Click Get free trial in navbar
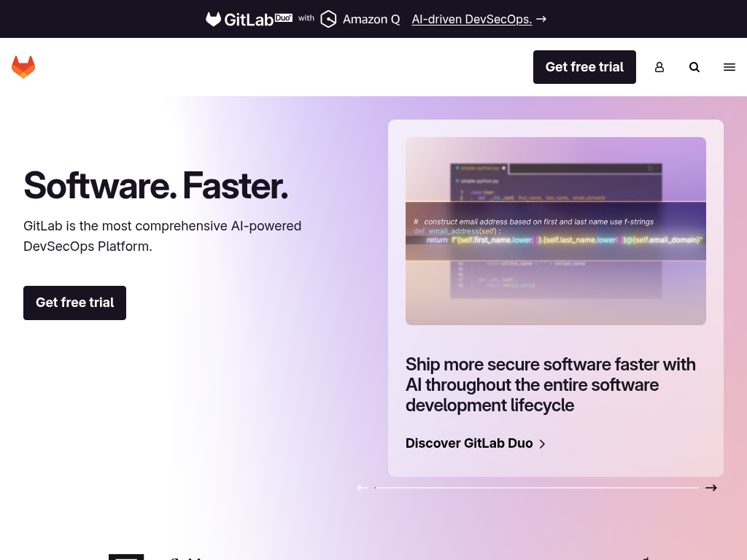This screenshot has height=560, width=747. (584, 67)
